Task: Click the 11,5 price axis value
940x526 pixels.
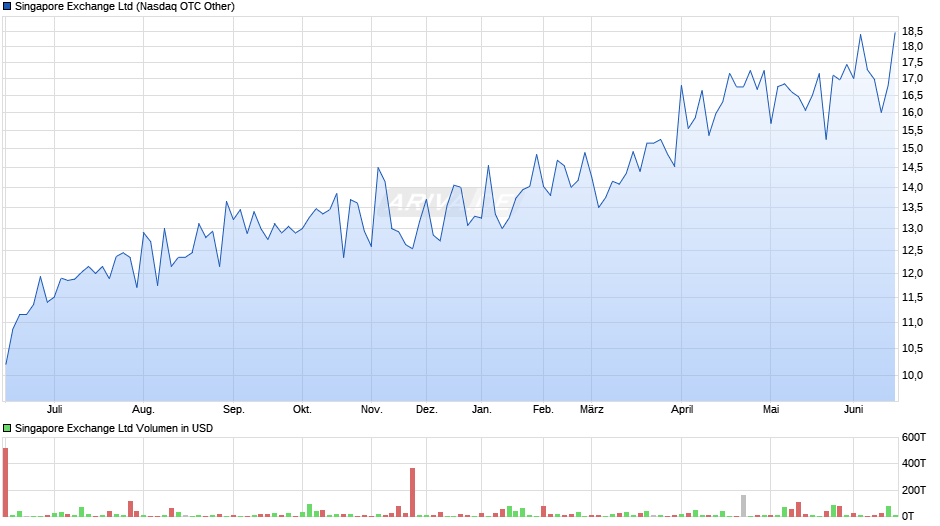Action: coord(912,297)
